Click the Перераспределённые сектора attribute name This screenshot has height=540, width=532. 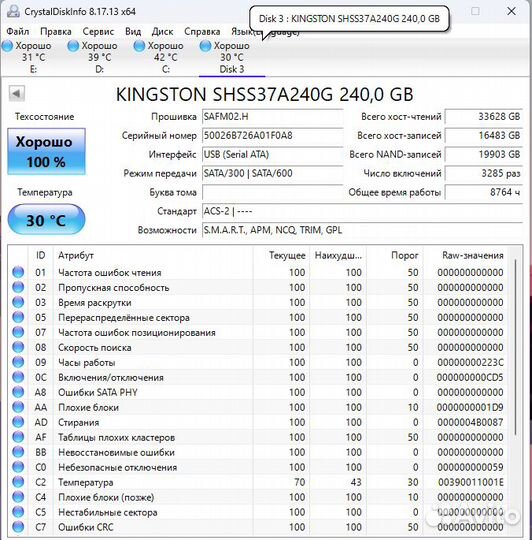click(x=124, y=318)
